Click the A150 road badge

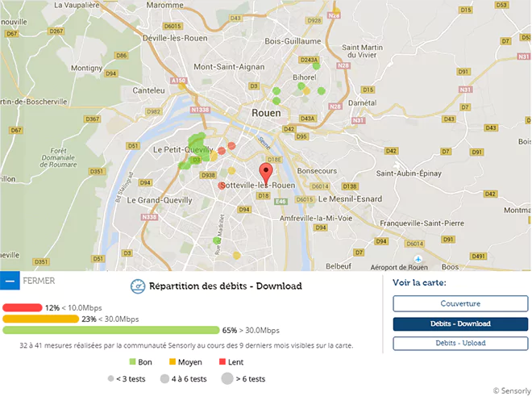point(178,81)
